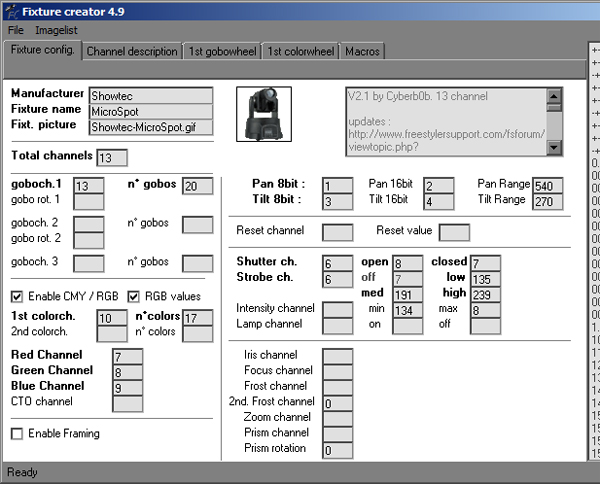Click the Pan 16bit field
The image size is (600, 484).
click(439, 186)
